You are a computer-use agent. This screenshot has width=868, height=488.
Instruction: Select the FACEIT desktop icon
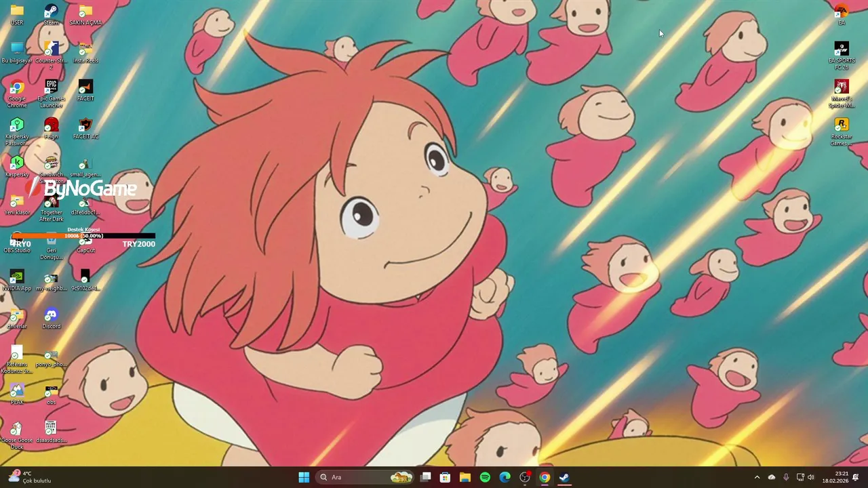[x=85, y=91]
